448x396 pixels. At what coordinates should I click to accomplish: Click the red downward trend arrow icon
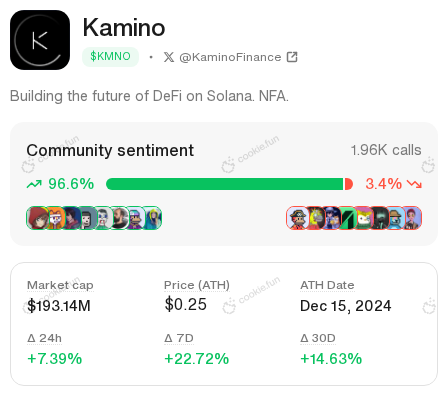414,184
